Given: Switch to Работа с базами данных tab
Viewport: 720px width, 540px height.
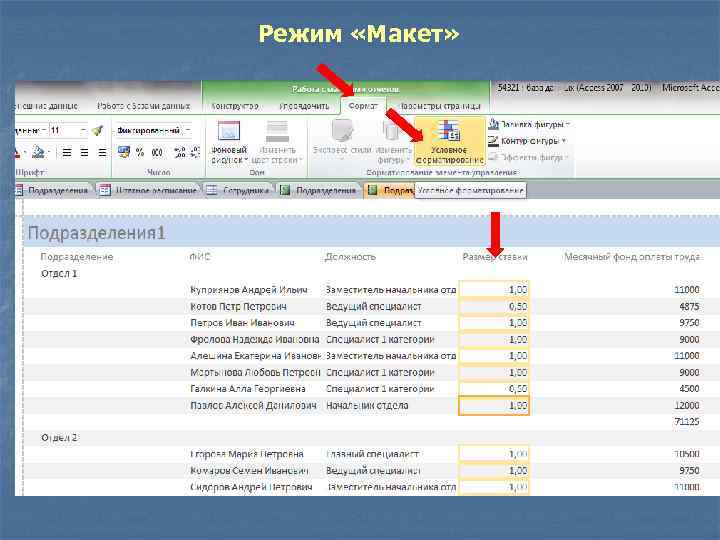Looking at the screenshot, I should 144,106.
